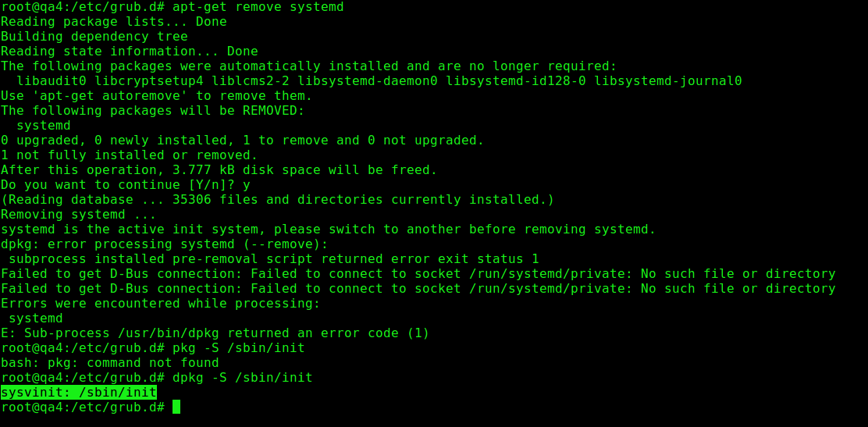The image size is (868, 427).
Task: Click the 'dpkg -S /sbin/init' command
Action: [242, 378]
